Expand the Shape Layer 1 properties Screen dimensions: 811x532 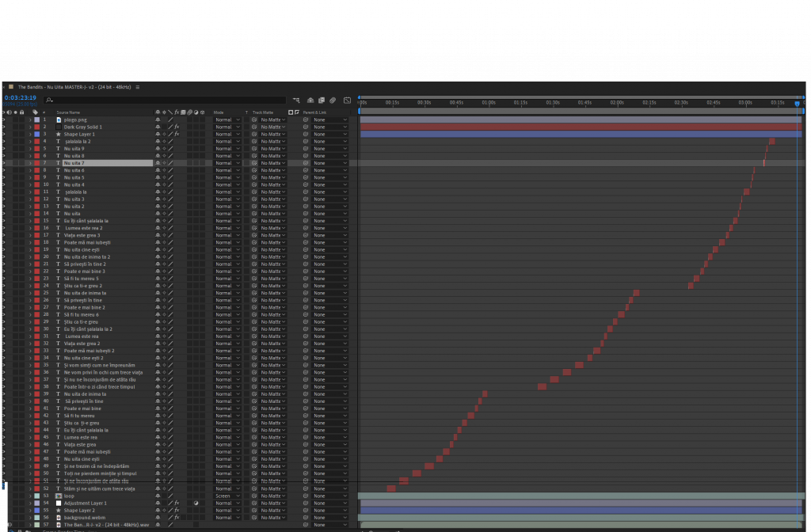[30, 134]
